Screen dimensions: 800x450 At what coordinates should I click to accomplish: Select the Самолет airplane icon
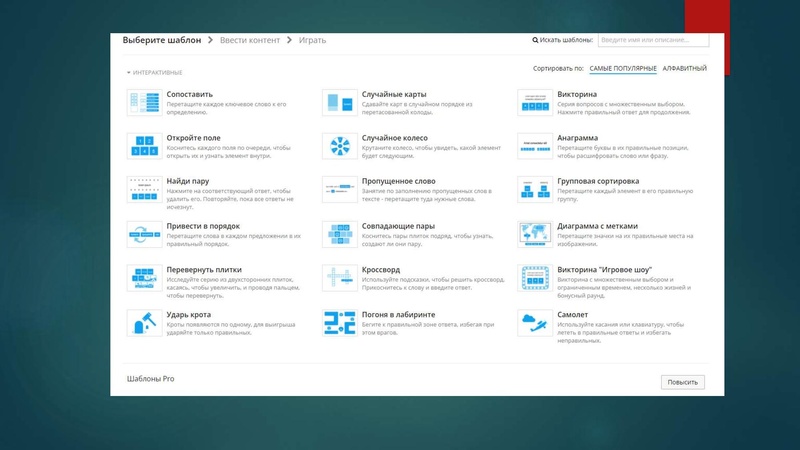[x=533, y=321]
